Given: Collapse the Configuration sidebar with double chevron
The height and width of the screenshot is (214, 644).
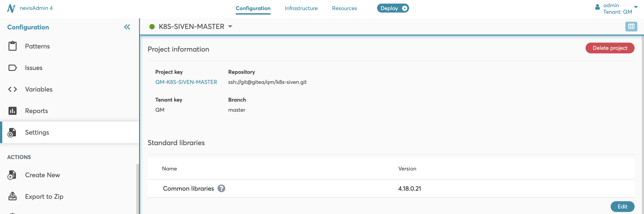Looking at the screenshot, I should pyautogui.click(x=127, y=27).
